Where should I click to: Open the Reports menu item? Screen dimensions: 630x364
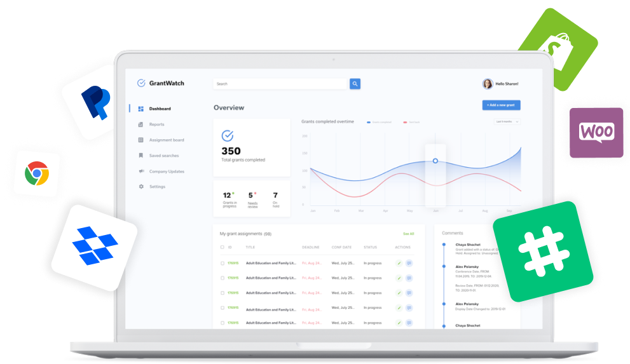point(156,125)
